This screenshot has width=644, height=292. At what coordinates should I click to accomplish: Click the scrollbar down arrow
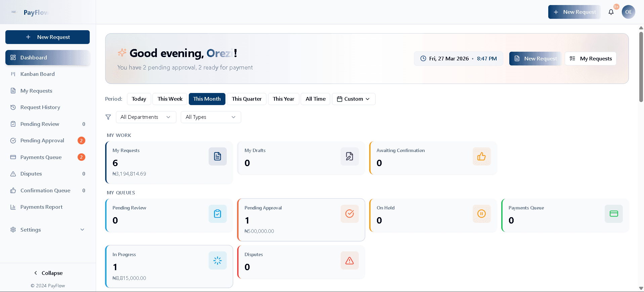(641, 288)
